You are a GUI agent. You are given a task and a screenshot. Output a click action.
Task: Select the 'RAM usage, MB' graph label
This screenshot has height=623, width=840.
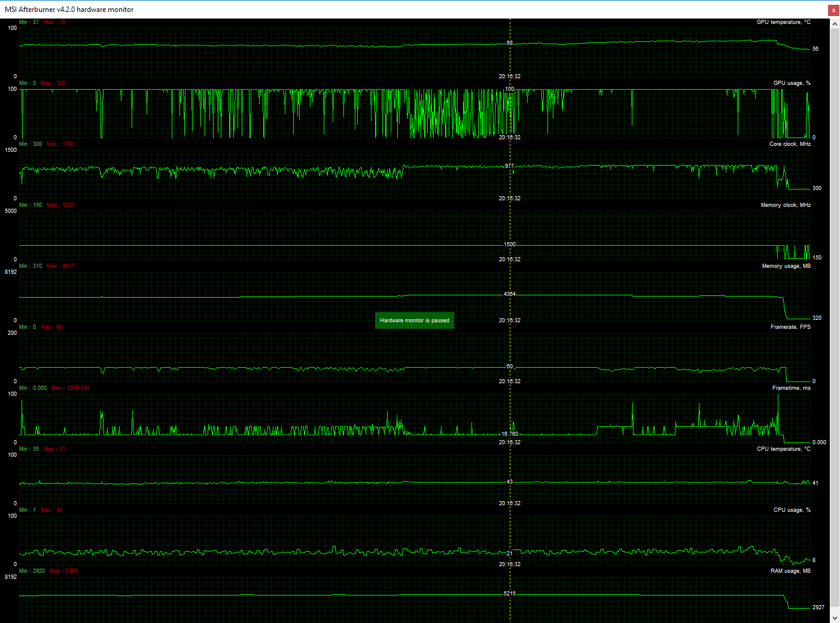pos(790,571)
